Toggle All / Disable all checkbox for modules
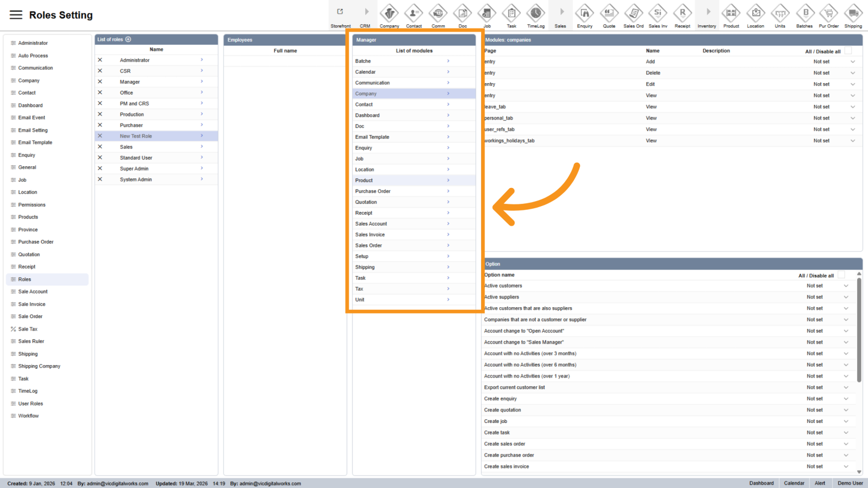The image size is (868, 488). [x=848, y=51]
